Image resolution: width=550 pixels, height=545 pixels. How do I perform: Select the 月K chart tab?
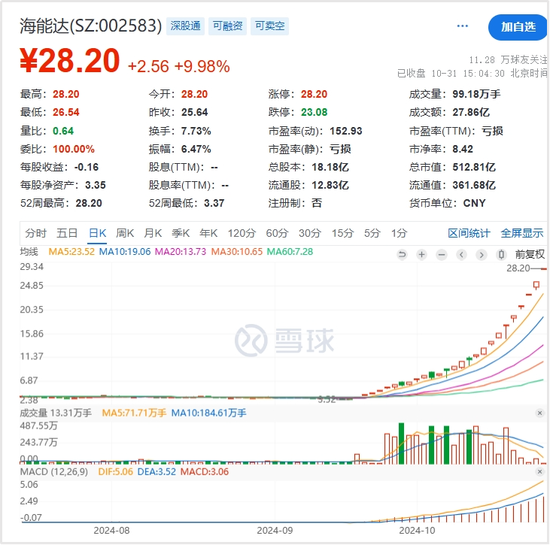pyautogui.click(x=153, y=233)
